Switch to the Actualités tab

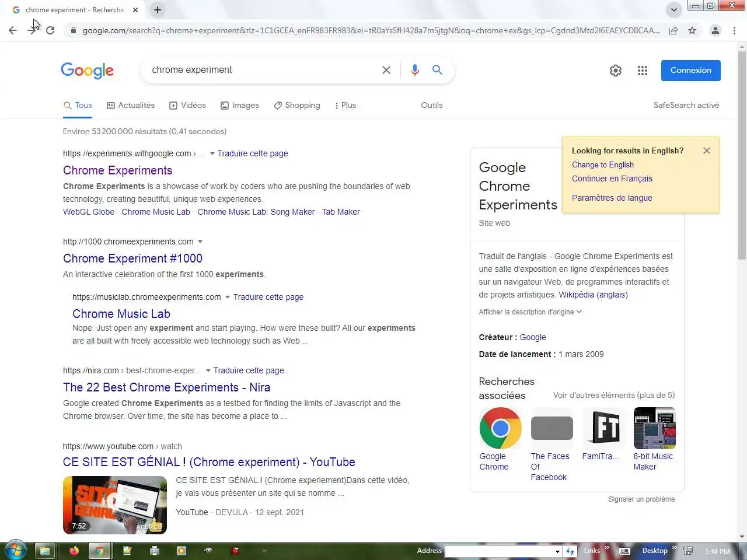(x=131, y=106)
